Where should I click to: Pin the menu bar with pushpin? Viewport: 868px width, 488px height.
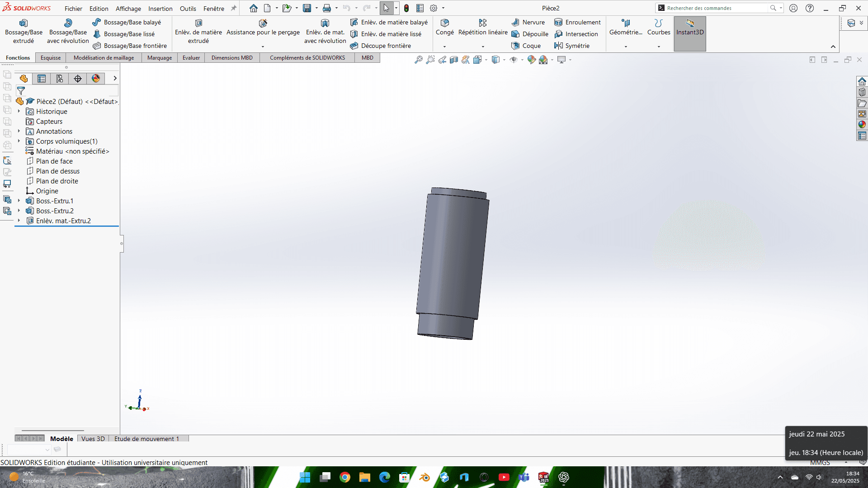coord(234,8)
